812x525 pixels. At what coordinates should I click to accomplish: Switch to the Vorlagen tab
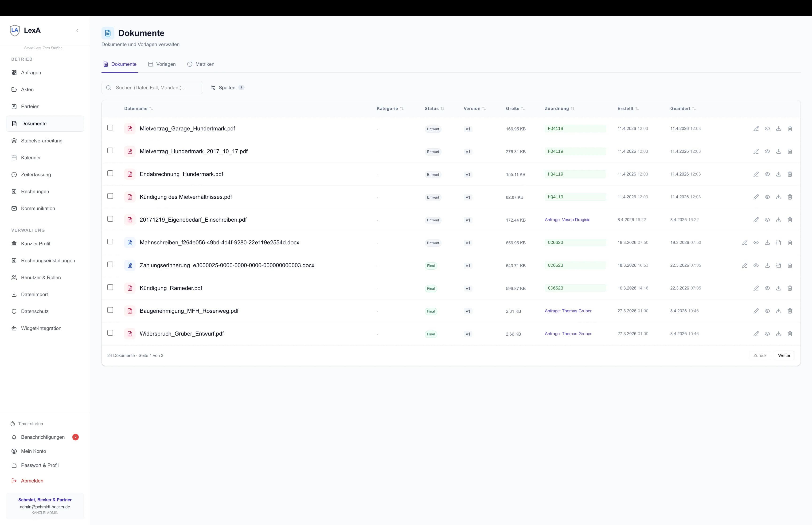coord(162,64)
